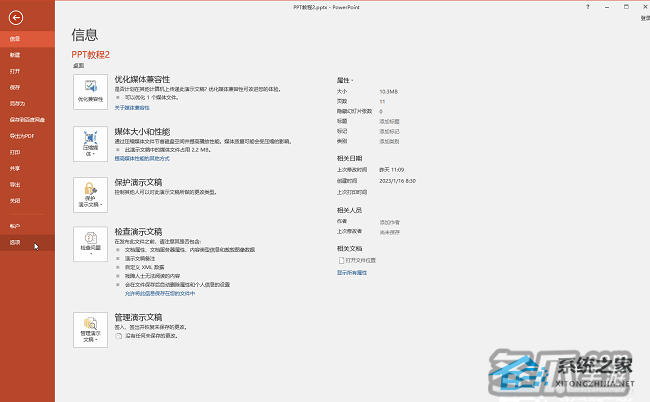Screen dimensions: 650x402
Task: Click the 优化兼容性 (Optimize Compatibility) icon button
Action: point(90,91)
